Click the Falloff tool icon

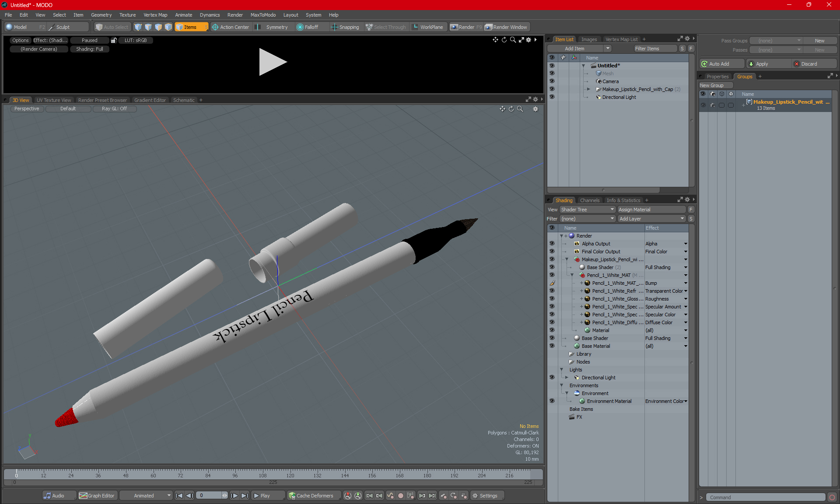(300, 27)
